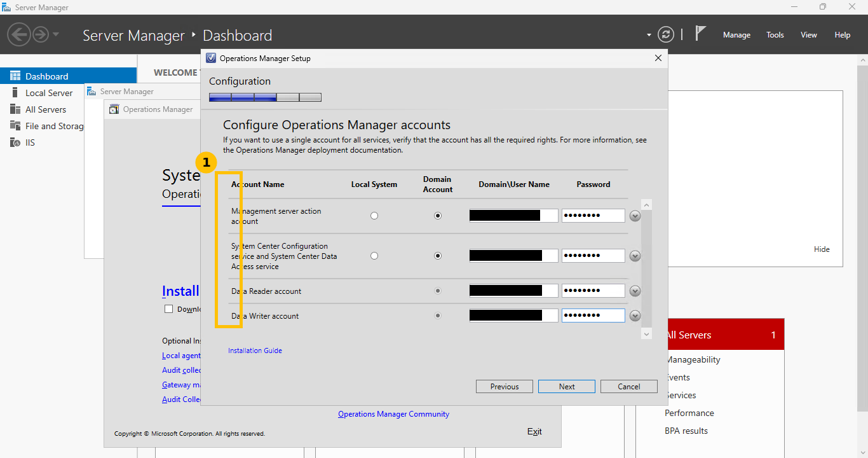Click BPA results in All Servers tile

click(686, 431)
